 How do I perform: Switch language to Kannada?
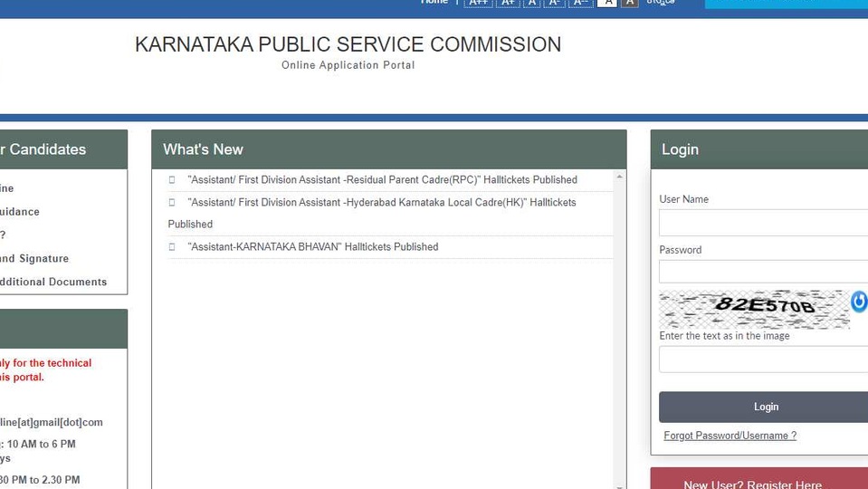tap(661, 2)
